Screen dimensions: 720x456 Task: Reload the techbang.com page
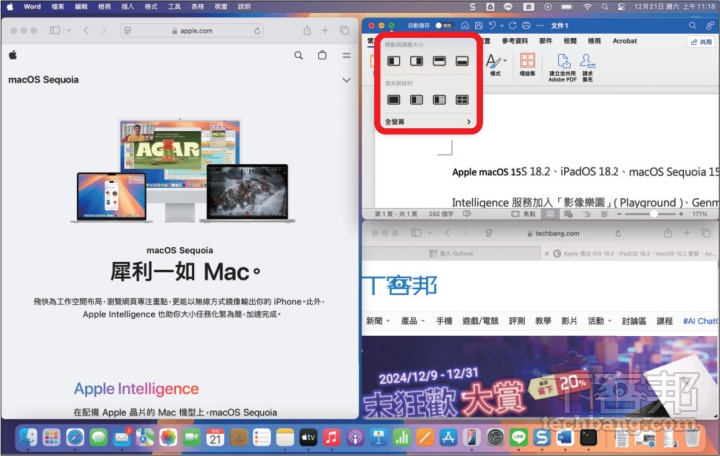618,233
